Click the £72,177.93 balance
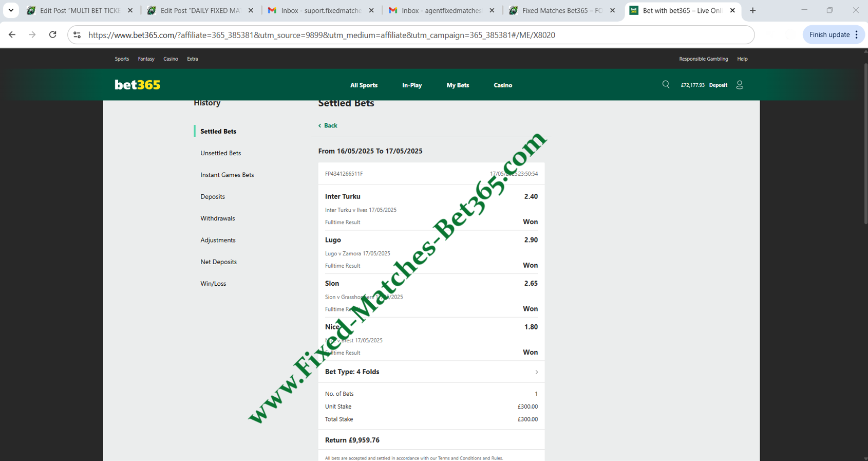This screenshot has height=461, width=868. 692,85
